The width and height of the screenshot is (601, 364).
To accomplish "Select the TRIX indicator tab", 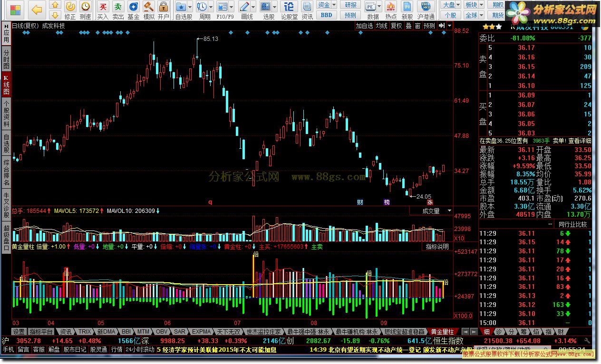I will (x=84, y=332).
